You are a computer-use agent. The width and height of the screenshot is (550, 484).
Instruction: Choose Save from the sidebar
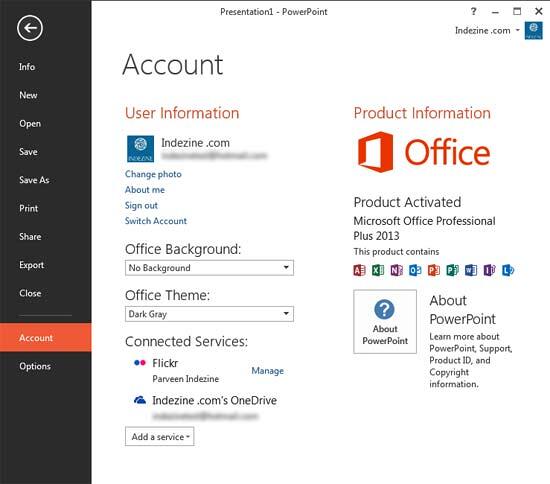pyautogui.click(x=28, y=152)
